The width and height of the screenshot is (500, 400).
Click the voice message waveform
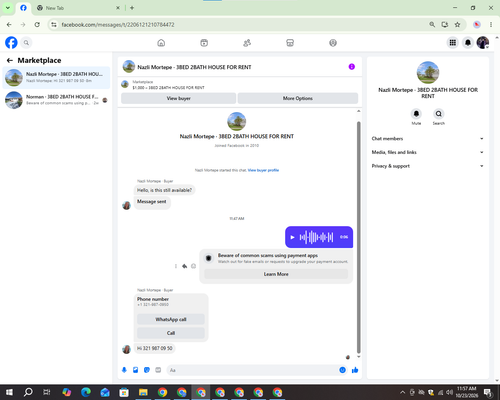[316, 237]
